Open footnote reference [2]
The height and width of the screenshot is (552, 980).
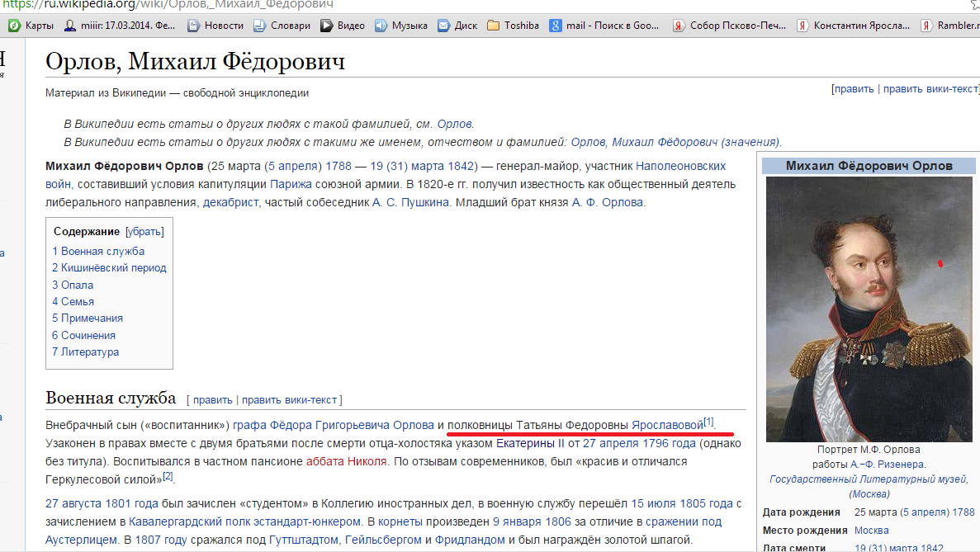(168, 476)
